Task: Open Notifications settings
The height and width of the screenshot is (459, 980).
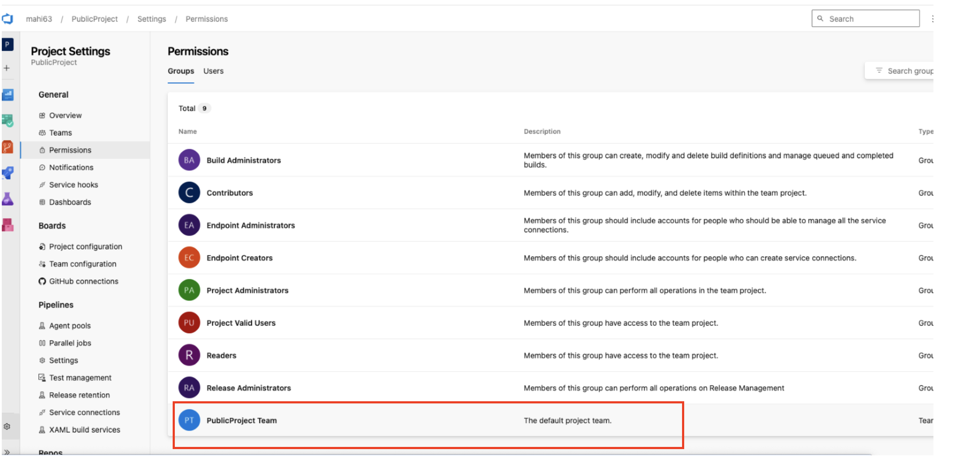Action: click(71, 167)
